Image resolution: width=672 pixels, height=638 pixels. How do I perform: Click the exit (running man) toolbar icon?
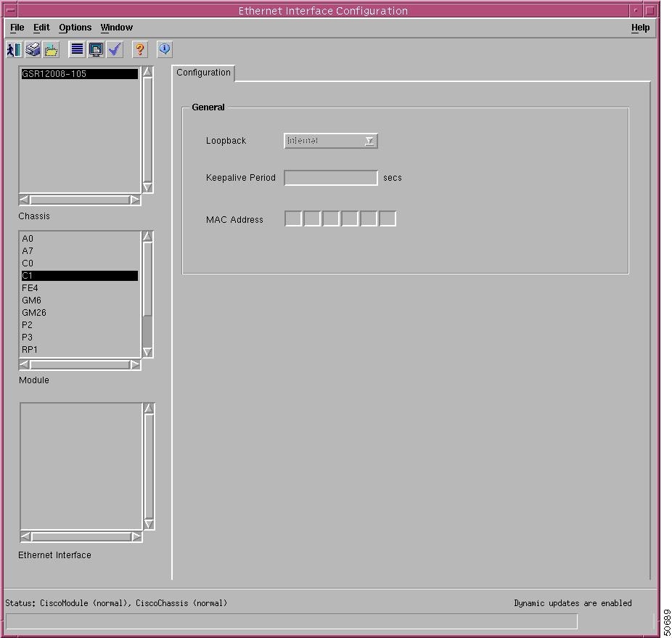coord(14,50)
